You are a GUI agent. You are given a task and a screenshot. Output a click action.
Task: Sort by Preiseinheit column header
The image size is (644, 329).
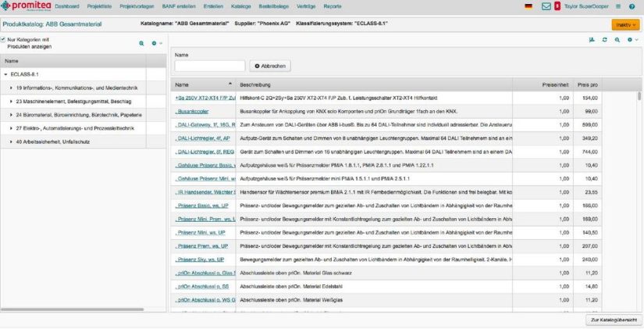pos(543,84)
